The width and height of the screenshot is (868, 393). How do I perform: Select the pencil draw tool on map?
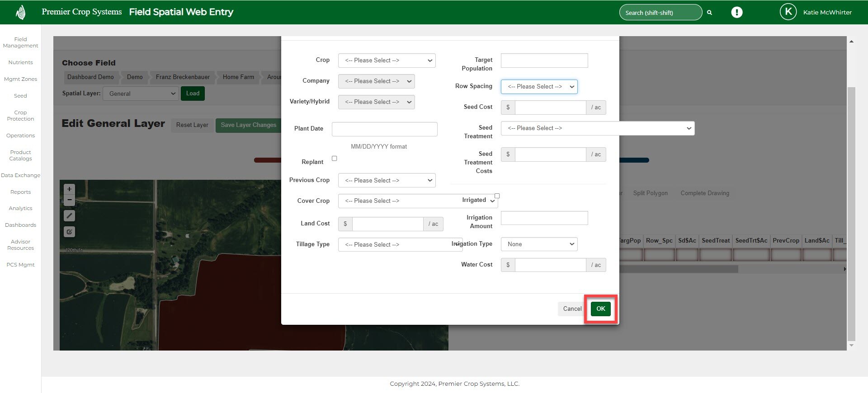click(x=69, y=216)
